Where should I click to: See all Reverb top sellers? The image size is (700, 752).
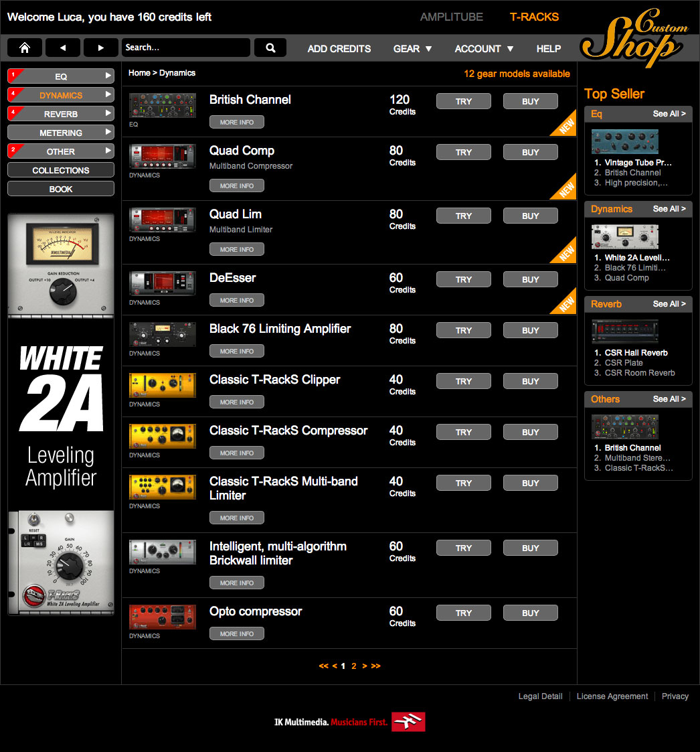coord(669,304)
